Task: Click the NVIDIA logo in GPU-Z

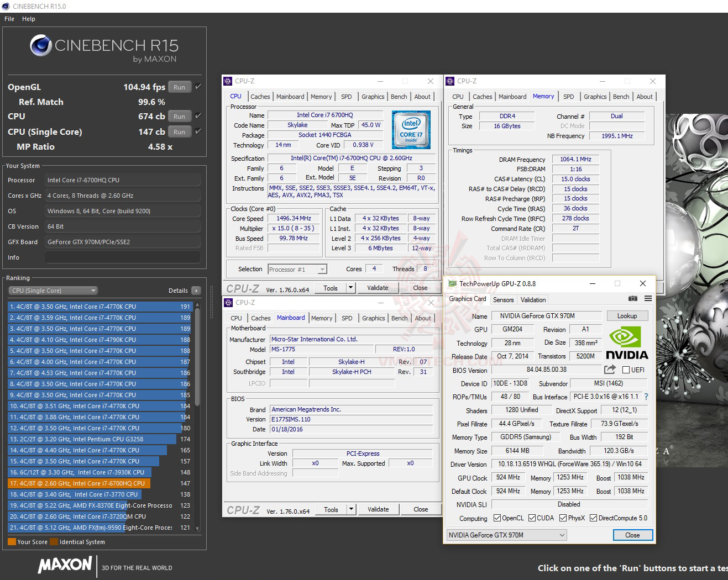Action: pos(627,343)
